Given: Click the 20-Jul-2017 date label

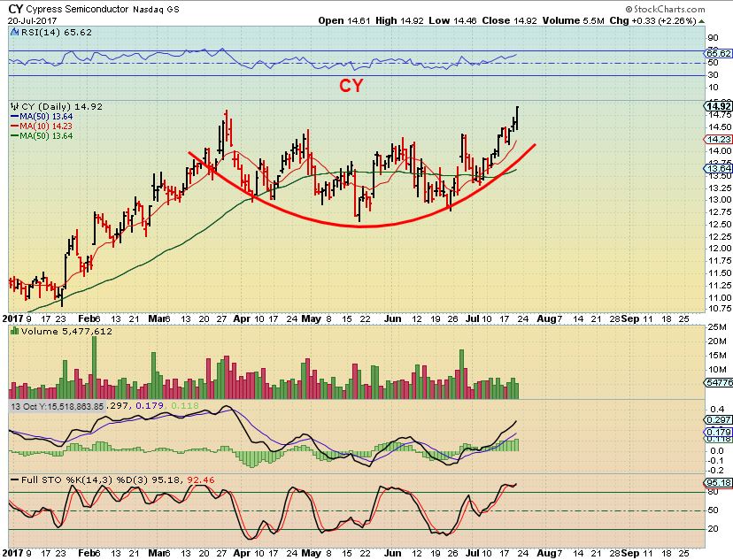Looking at the screenshot, I should (32, 21).
